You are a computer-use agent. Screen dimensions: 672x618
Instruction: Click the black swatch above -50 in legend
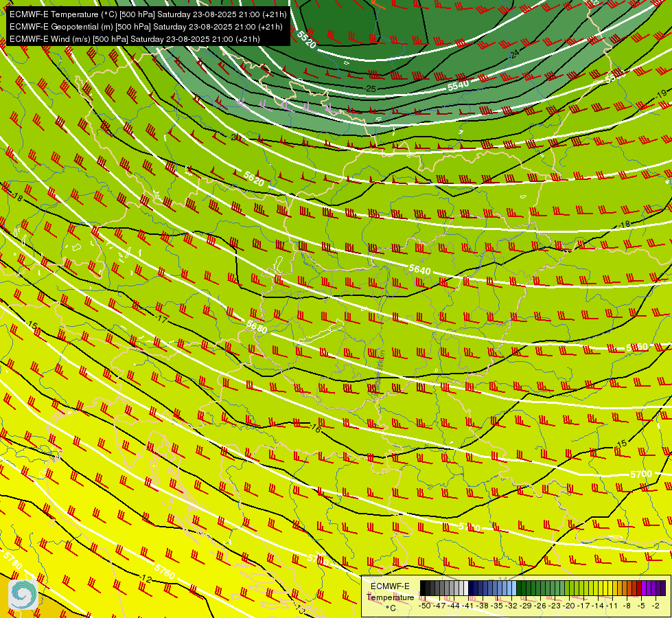pos(423,588)
